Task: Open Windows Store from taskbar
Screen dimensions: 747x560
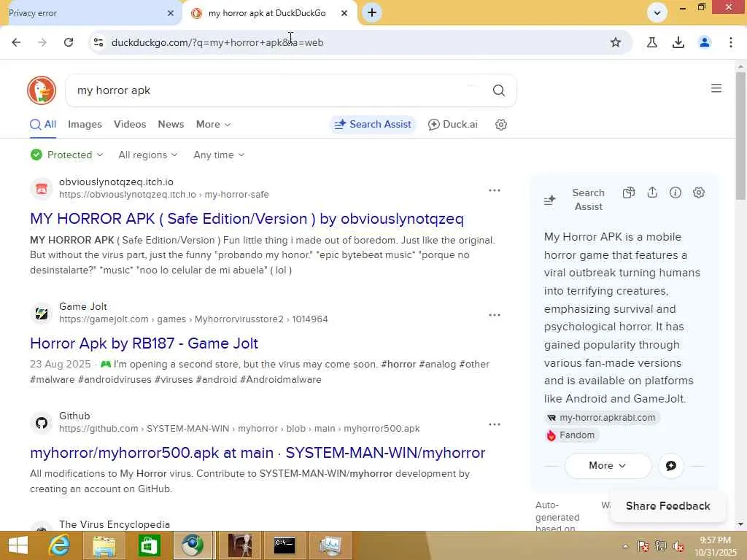Action: click(149, 545)
